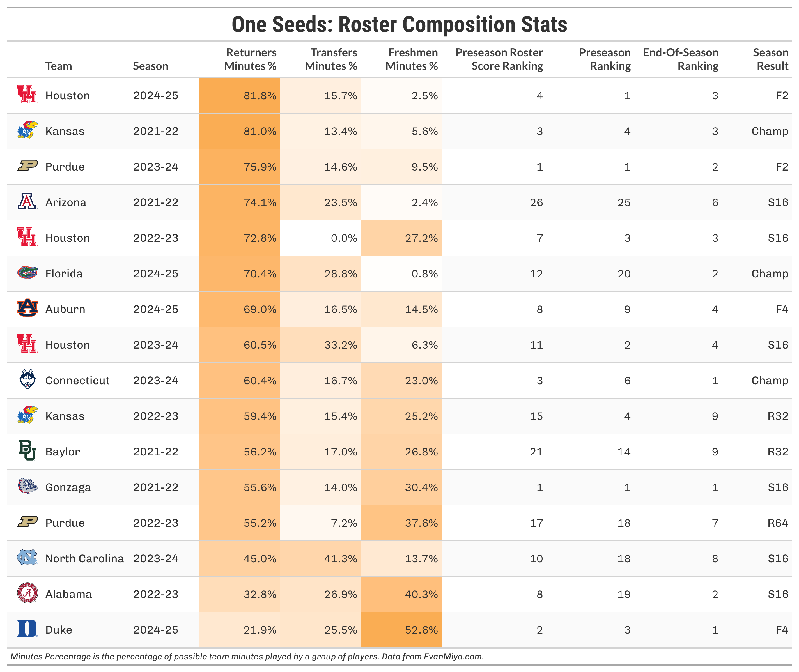
Task: Click the Houston logo in 2024-25 row
Action: tap(27, 95)
